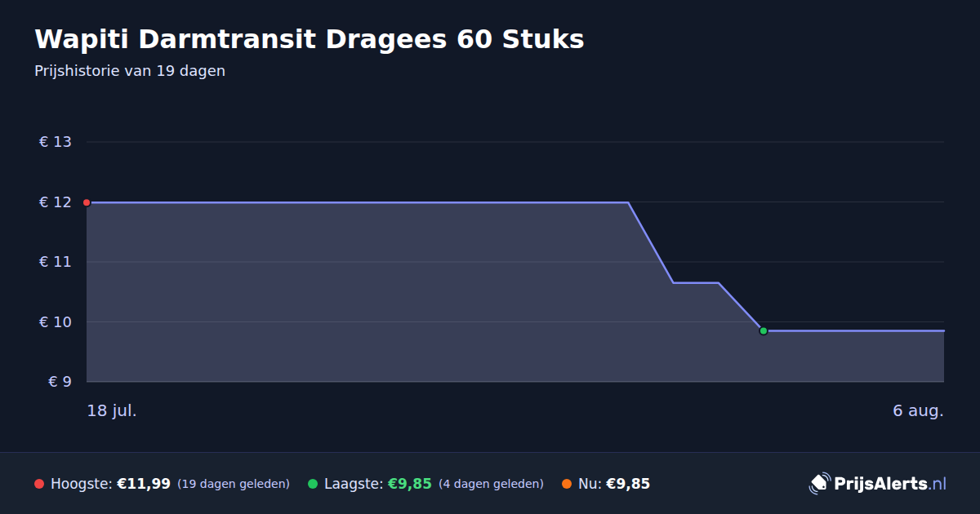The width and height of the screenshot is (980, 514).
Task: Click the € 11 axis label
Action: (x=55, y=262)
